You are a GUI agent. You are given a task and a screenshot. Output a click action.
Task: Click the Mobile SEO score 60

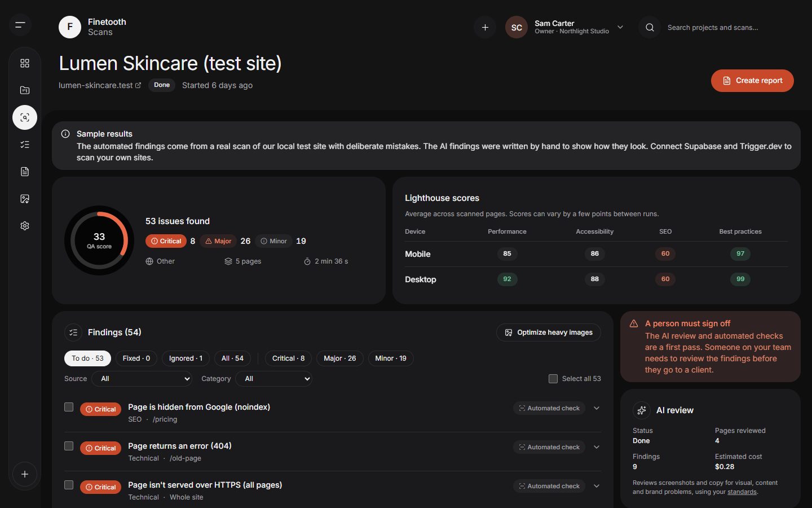[665, 254]
